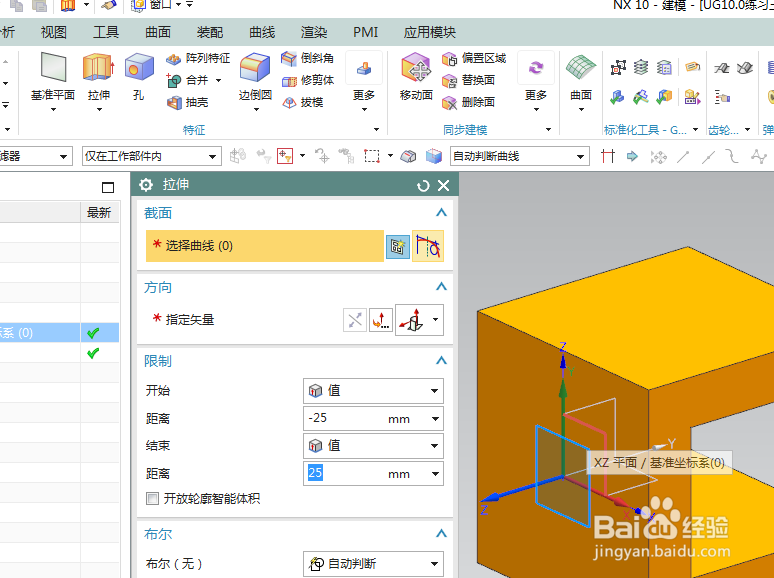Open the 工具 ribbon tab
The height and width of the screenshot is (578, 774).
tap(106, 33)
